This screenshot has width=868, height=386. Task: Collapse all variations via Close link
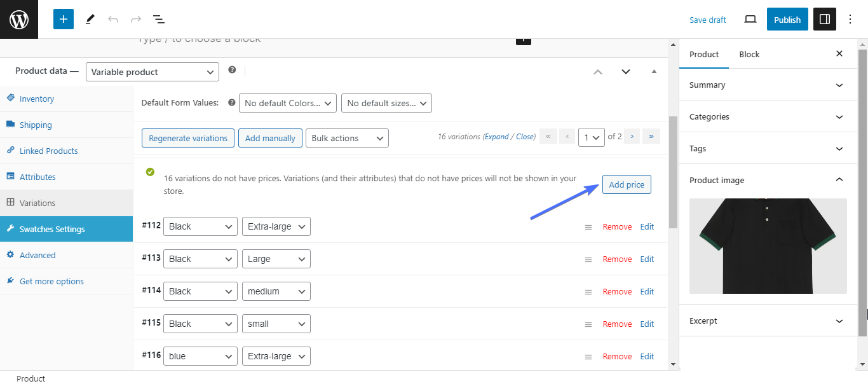(525, 137)
